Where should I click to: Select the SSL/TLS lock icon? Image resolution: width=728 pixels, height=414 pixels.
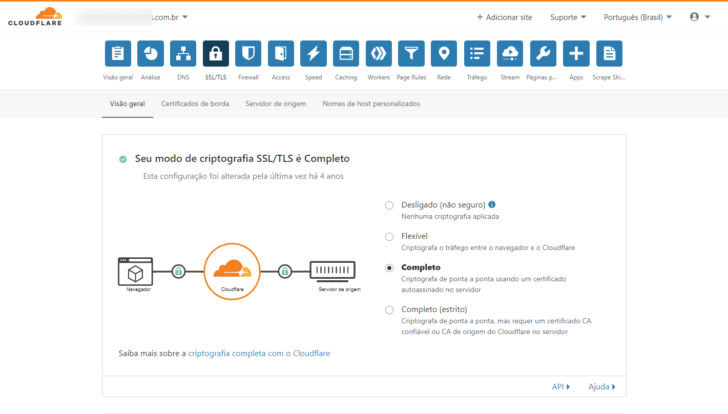[x=216, y=54]
